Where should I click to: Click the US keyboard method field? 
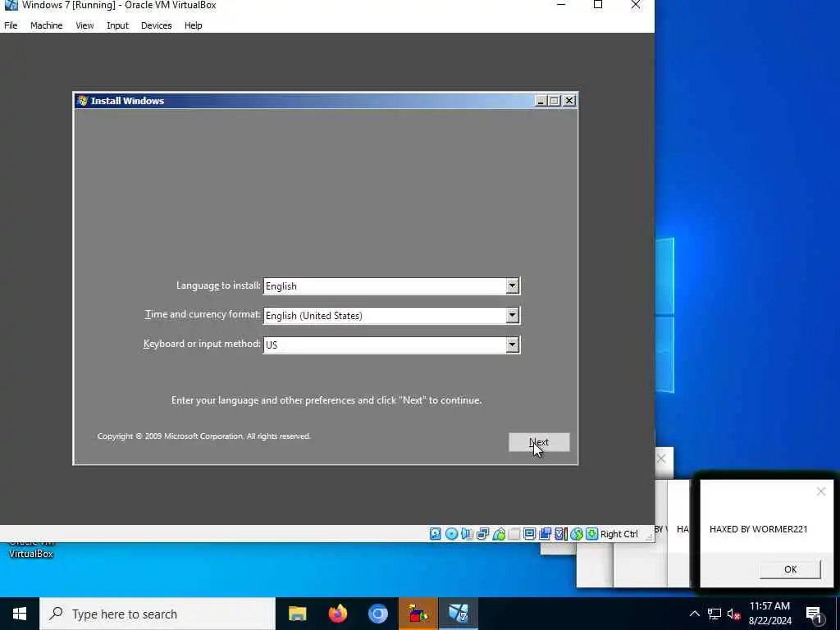tap(391, 345)
